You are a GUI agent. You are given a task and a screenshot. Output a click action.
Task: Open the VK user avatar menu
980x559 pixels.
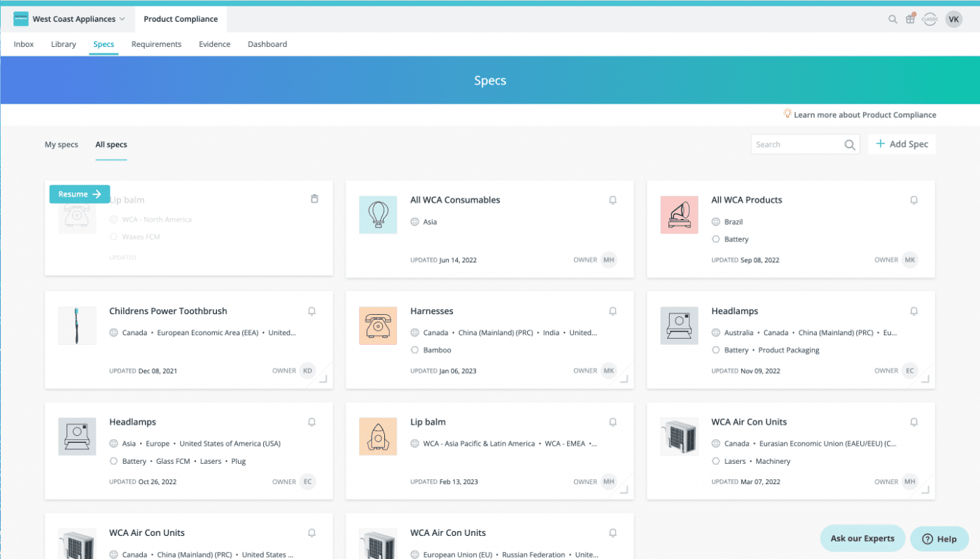click(953, 20)
